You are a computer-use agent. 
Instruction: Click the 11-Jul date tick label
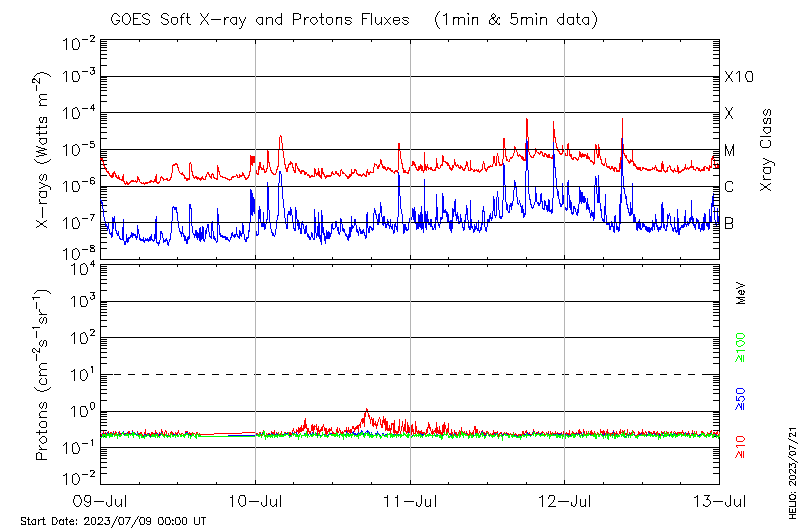click(x=410, y=500)
